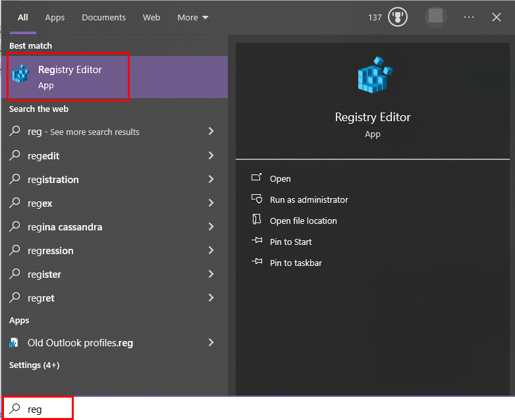Expand the arrow beside register
Viewport: 515px width, 420px height.
211,274
